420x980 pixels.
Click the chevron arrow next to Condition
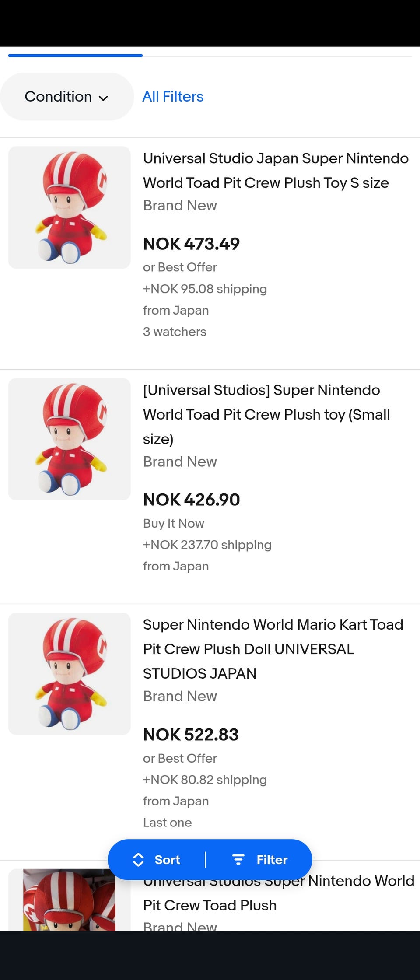tap(103, 98)
